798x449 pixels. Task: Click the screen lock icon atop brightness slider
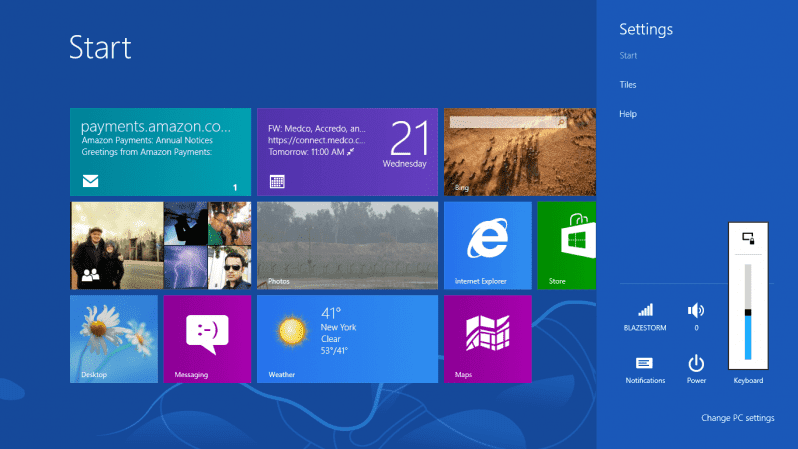(x=748, y=238)
